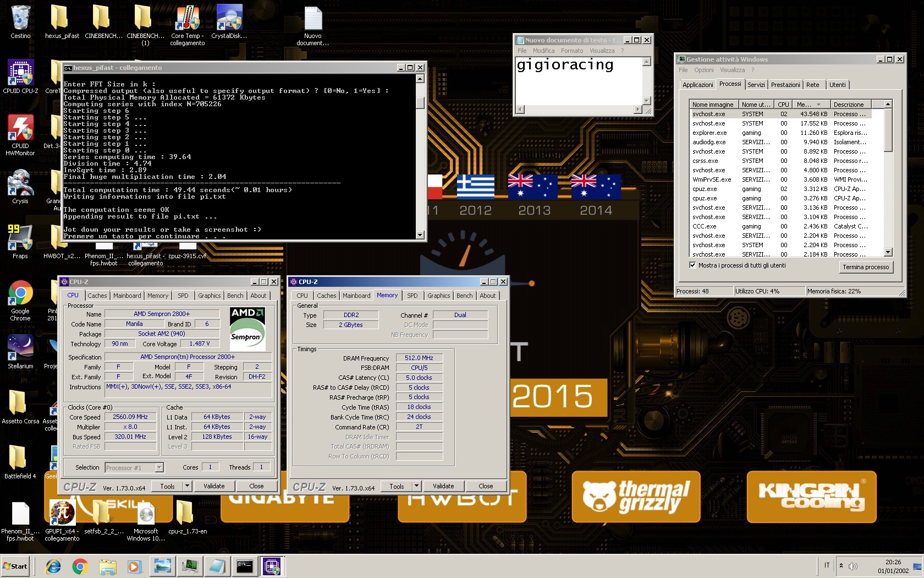This screenshot has width=924, height=578.
Task: Switch to the command prompt taskbar item
Action: click(245, 566)
